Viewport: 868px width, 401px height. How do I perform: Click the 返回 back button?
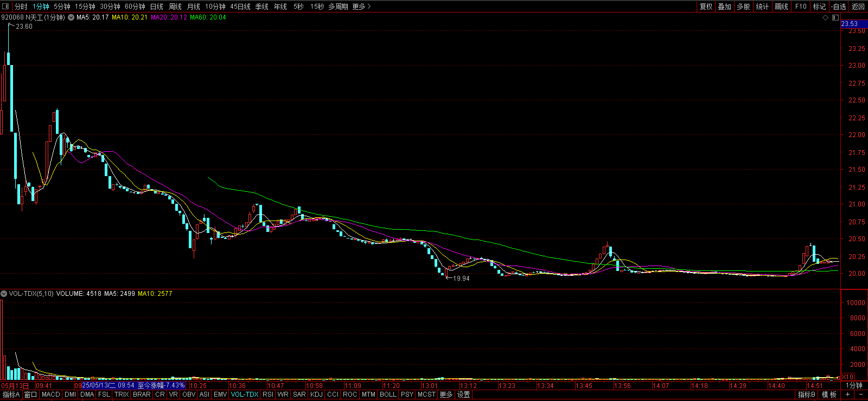tap(858, 7)
